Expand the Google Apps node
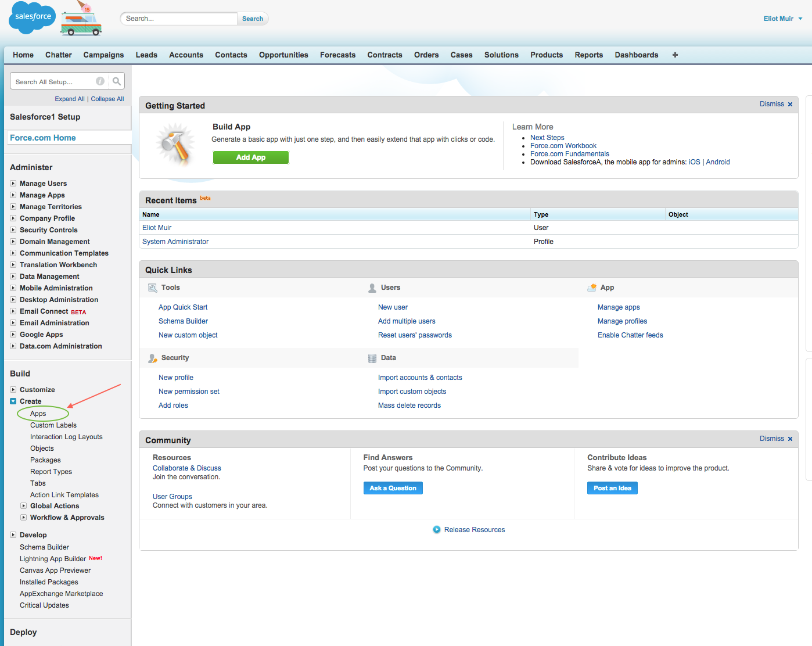This screenshot has width=812, height=646. coord(13,335)
